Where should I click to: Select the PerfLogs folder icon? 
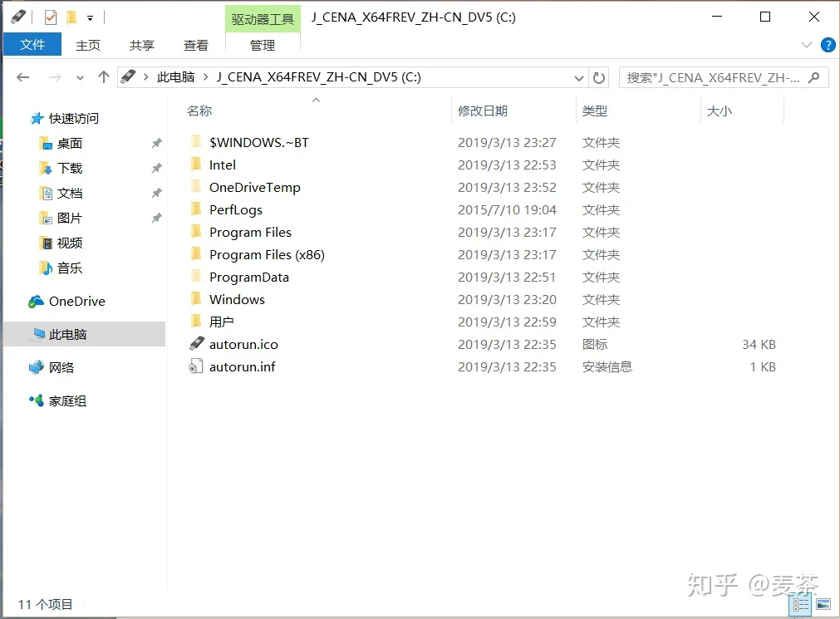pyautogui.click(x=196, y=209)
